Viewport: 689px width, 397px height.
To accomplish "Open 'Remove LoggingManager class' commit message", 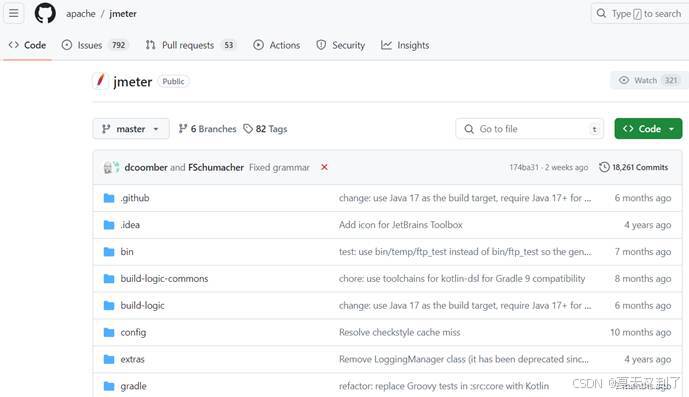I will click(464, 359).
